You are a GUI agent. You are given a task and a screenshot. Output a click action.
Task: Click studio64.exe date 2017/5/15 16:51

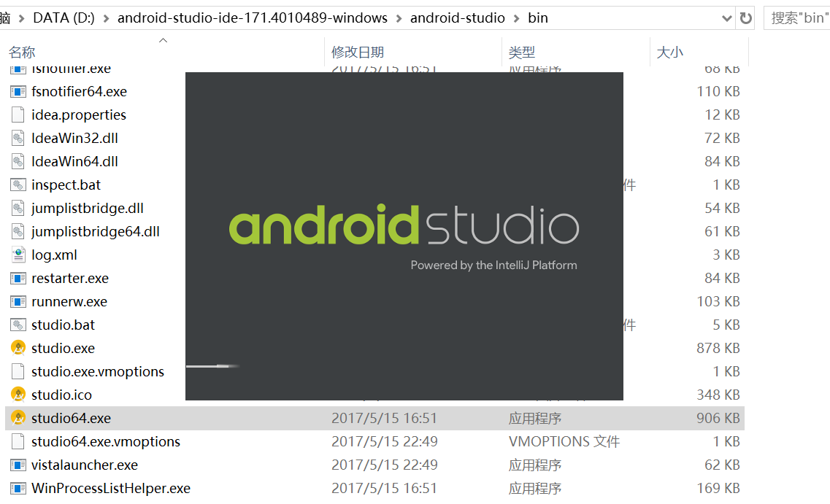pos(384,418)
